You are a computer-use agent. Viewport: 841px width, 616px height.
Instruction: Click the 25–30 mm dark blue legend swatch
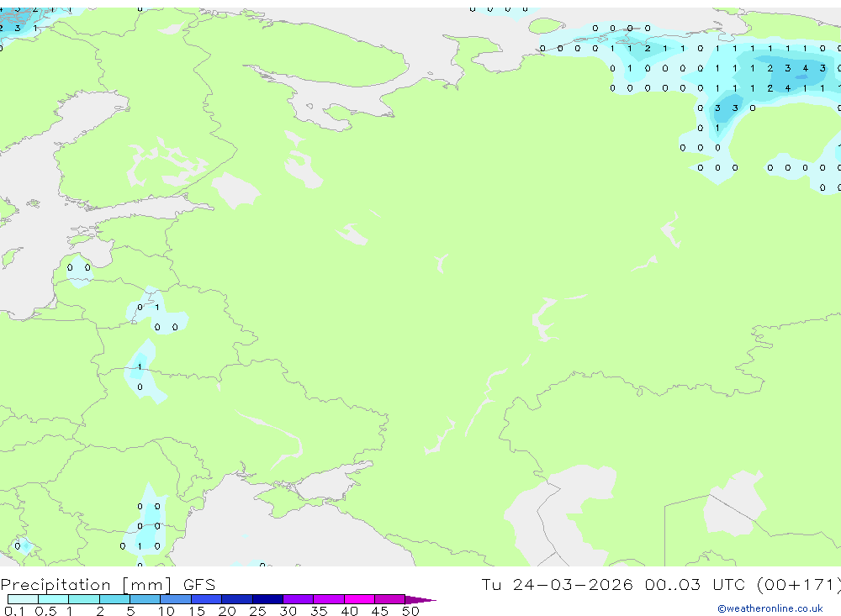click(267, 599)
